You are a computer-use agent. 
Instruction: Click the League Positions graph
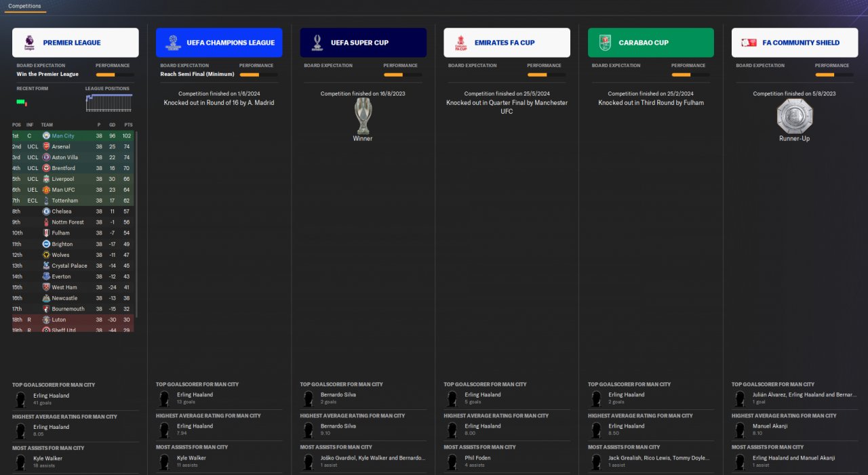pyautogui.click(x=110, y=102)
